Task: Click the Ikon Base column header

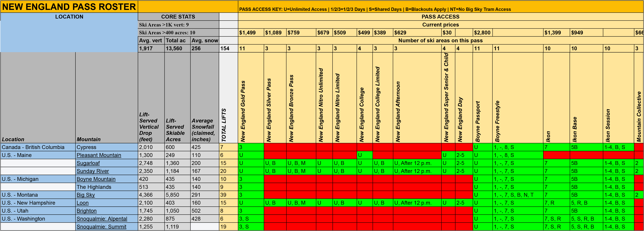Action: [575, 129]
